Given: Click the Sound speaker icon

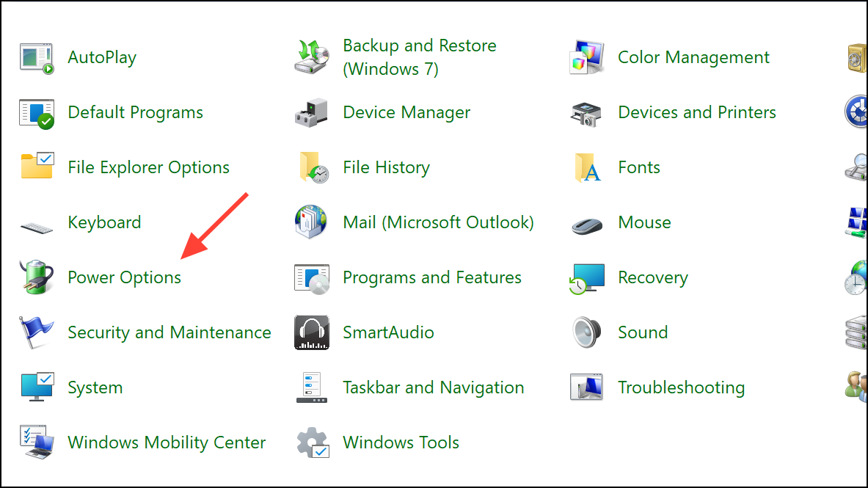Looking at the screenshot, I should [x=587, y=332].
